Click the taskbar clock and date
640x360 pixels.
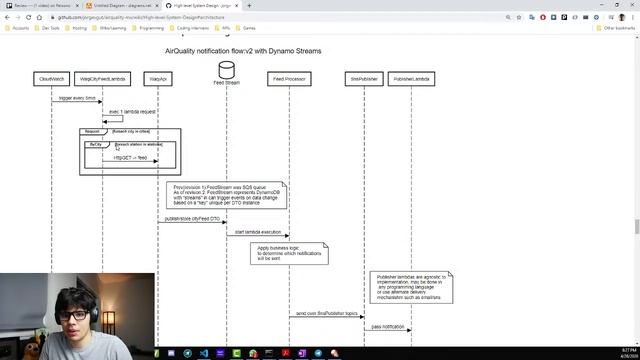pos(629,353)
